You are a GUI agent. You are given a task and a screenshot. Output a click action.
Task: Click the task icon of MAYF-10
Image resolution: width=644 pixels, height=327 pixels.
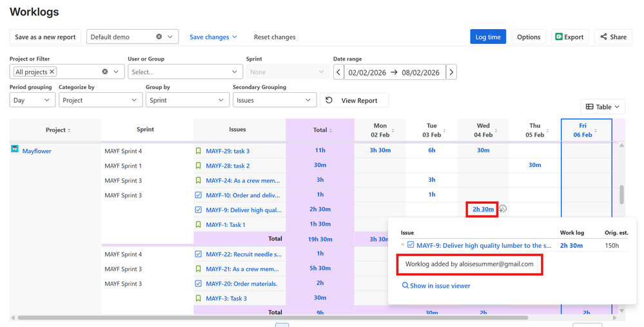pyautogui.click(x=199, y=195)
